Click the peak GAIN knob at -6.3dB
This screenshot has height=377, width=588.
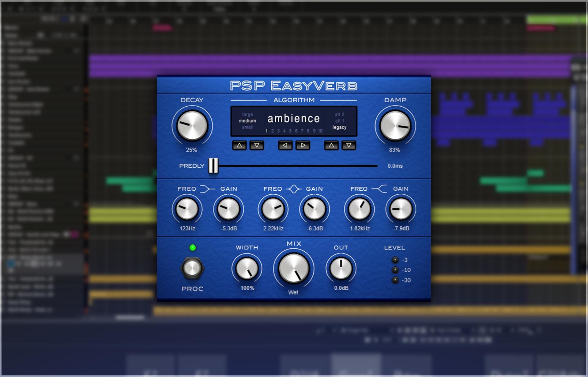pos(315,209)
